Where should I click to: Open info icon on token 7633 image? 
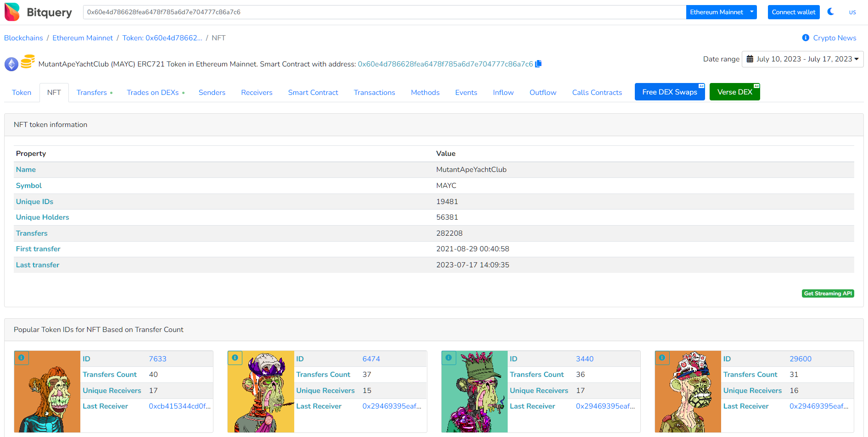(x=22, y=358)
